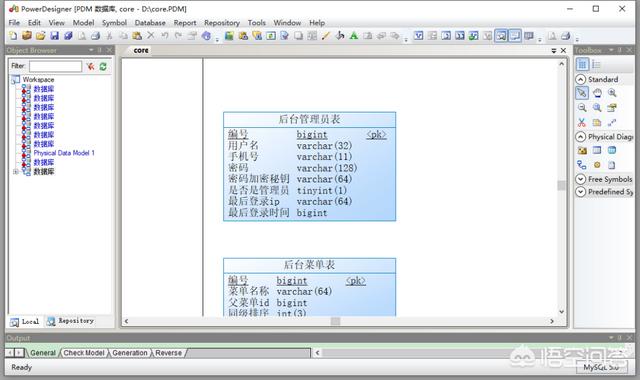Collapse the Physical Diagram toolbox section
640x380 pixels.
pos(580,136)
